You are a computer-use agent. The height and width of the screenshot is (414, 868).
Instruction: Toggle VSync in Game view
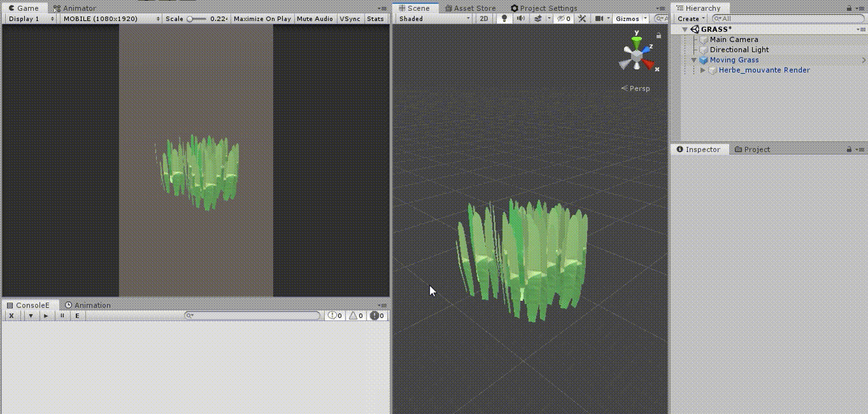pyautogui.click(x=350, y=18)
